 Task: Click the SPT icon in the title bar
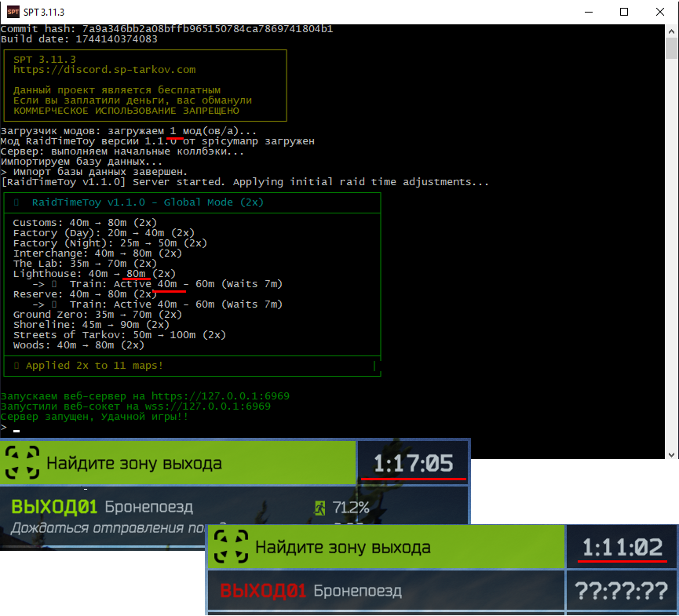click(x=13, y=12)
